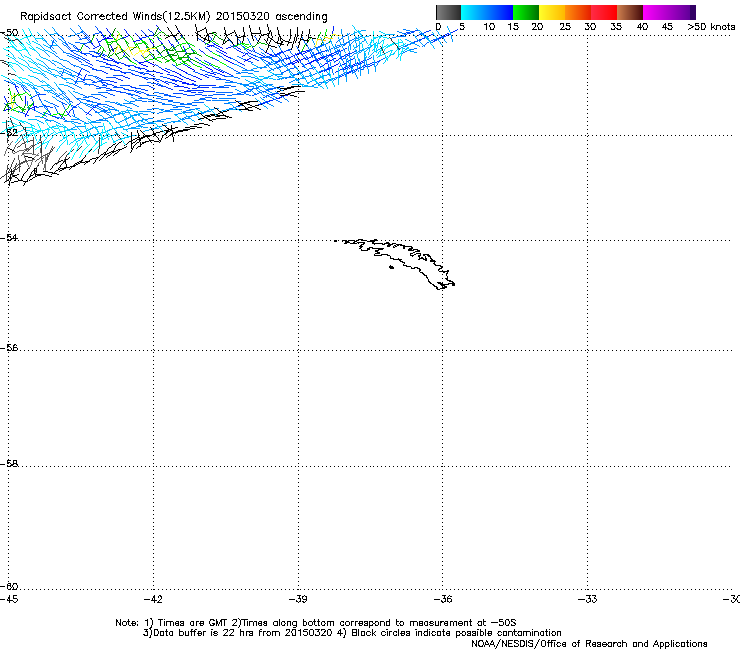Click the '-60' latitude axis label
The image size is (740, 650).
[9, 586]
